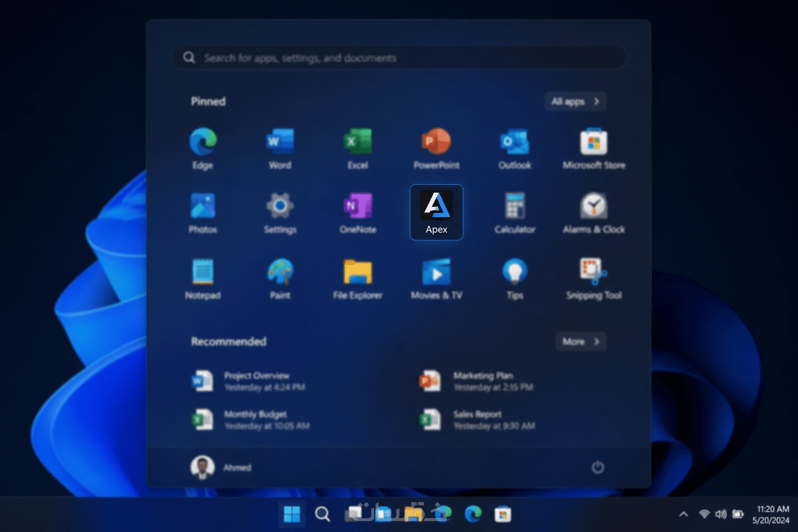Click the More button beside Recommended
The width and height of the screenshot is (798, 532).
coord(581,341)
